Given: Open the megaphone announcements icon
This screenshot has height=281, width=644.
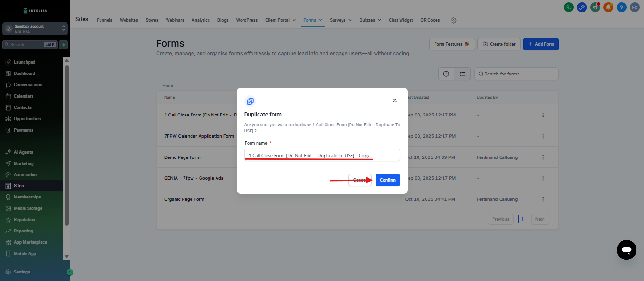Looking at the screenshot, I should [x=595, y=7].
